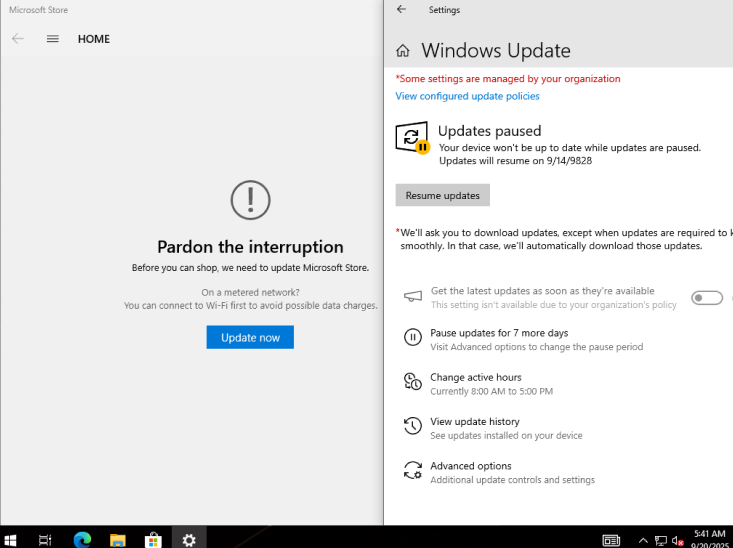This screenshot has height=548, width=733.
Task: Click the pause circle icon
Action: (x=413, y=337)
